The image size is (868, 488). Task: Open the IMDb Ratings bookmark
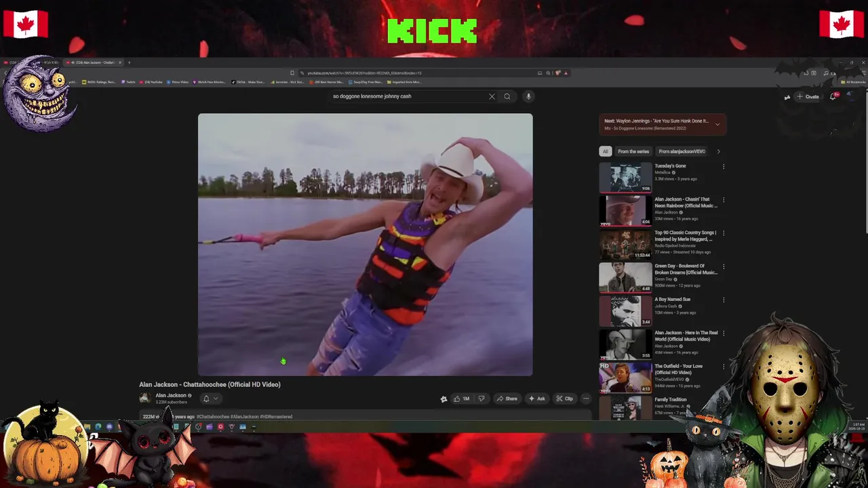pos(100,82)
